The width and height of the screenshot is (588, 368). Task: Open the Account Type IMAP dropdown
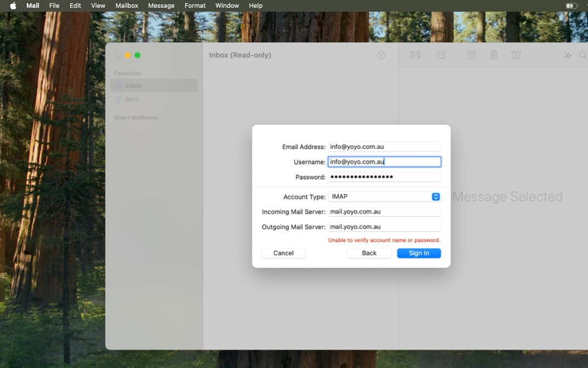[385, 197]
